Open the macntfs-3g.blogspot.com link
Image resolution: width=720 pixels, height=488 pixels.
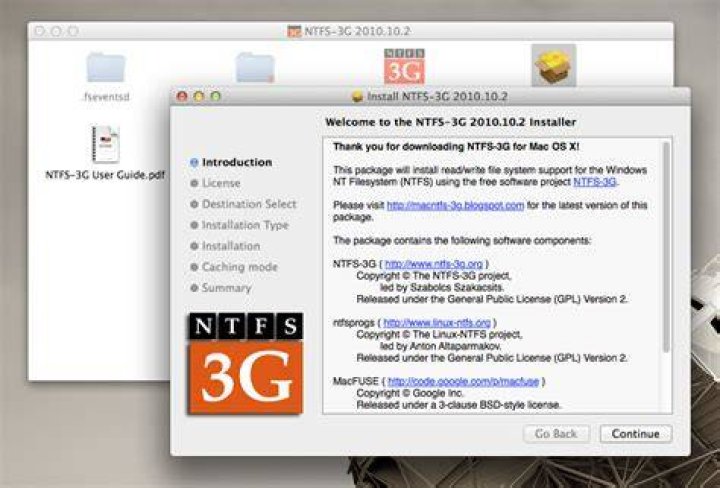click(x=455, y=205)
